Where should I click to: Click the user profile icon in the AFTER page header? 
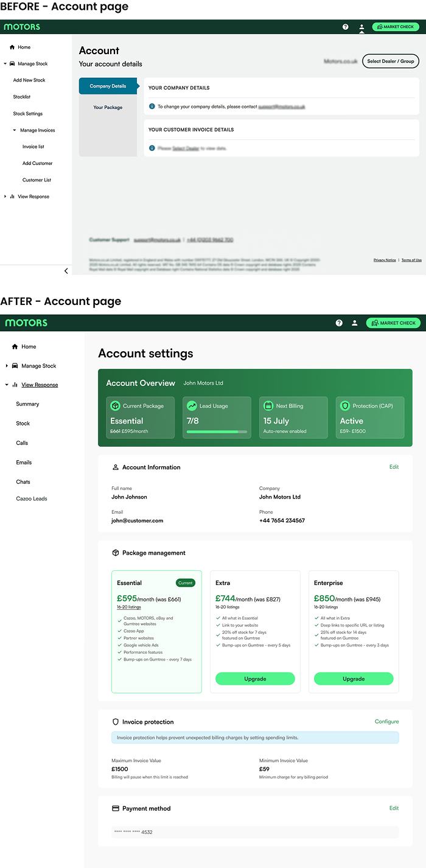[x=354, y=323]
